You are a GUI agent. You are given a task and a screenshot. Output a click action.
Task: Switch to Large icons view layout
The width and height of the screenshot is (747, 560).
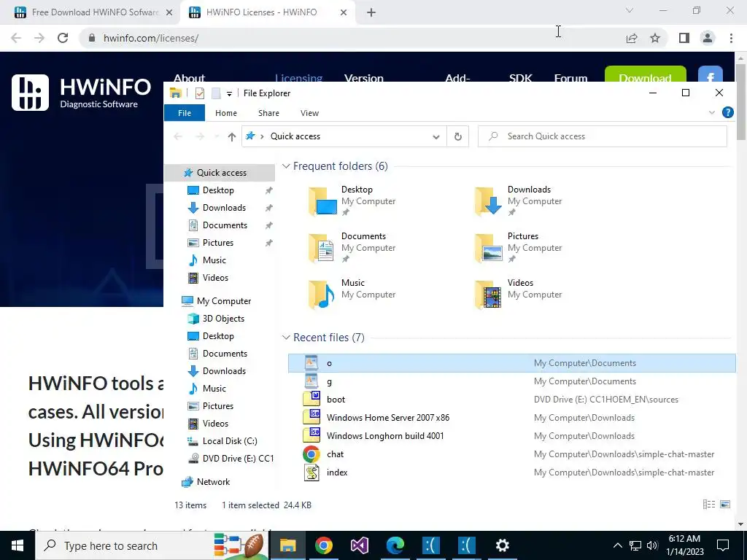pyautogui.click(x=725, y=505)
